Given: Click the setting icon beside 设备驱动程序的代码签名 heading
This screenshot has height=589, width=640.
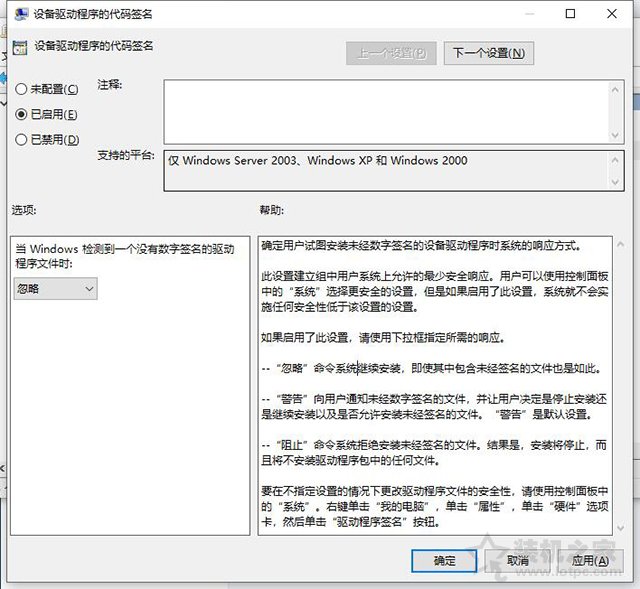Looking at the screenshot, I should (x=20, y=48).
